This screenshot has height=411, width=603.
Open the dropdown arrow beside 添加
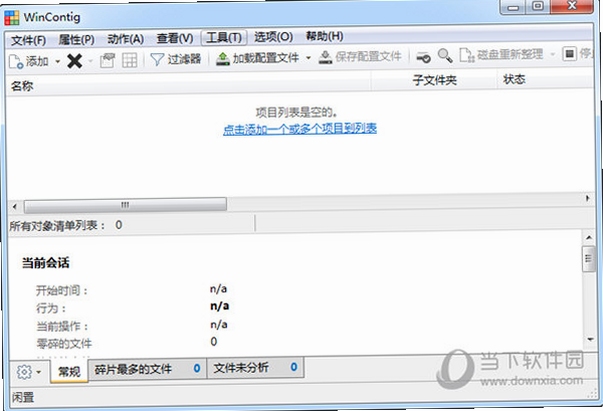[x=58, y=62]
